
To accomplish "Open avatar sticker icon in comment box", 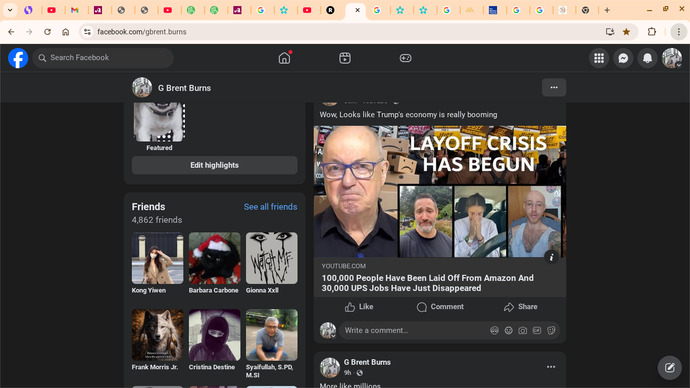I will coord(494,330).
